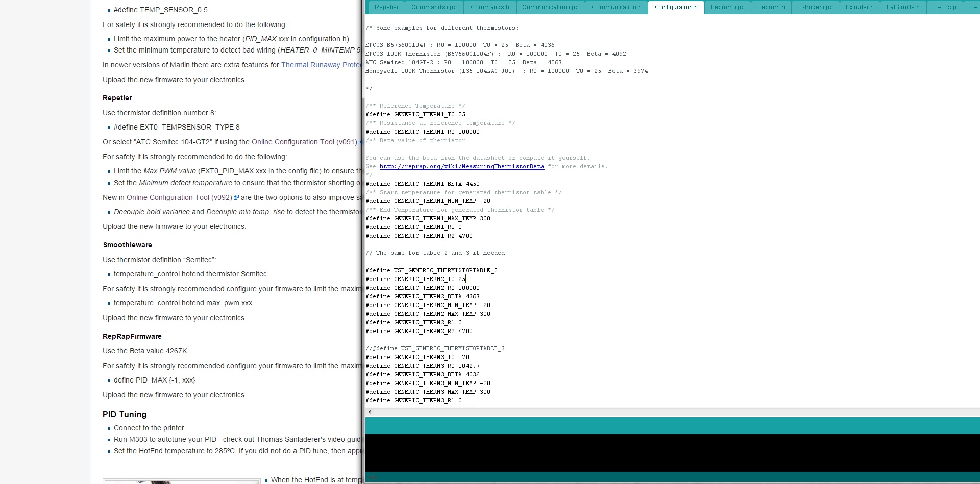Open Online Configuration Tool (v091) link
980x484 pixels.
[x=304, y=142]
